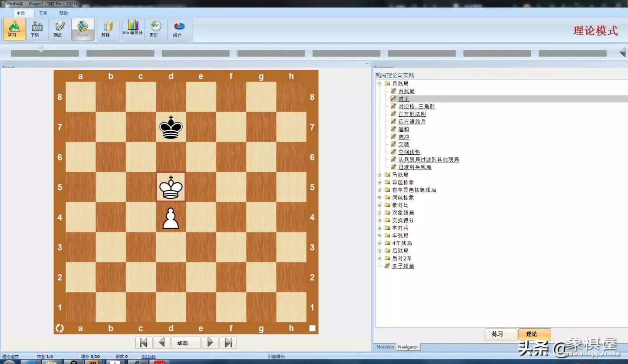Toggle the 学习 (Study) mode button
This screenshot has width=628, height=364.
pos(14,29)
